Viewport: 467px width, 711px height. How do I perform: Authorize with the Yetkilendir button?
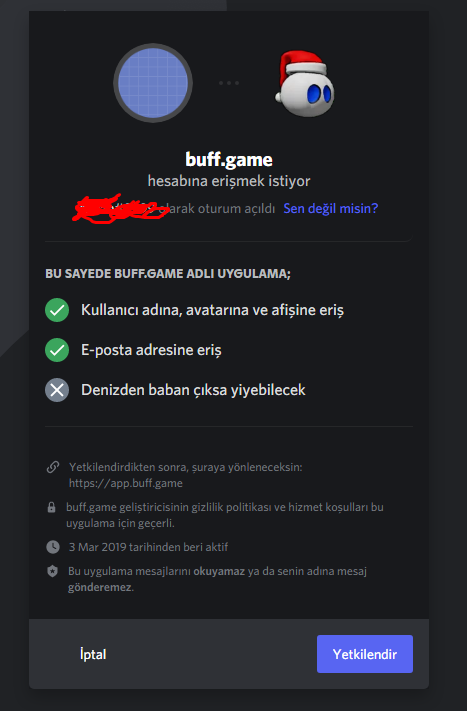pyautogui.click(x=365, y=654)
